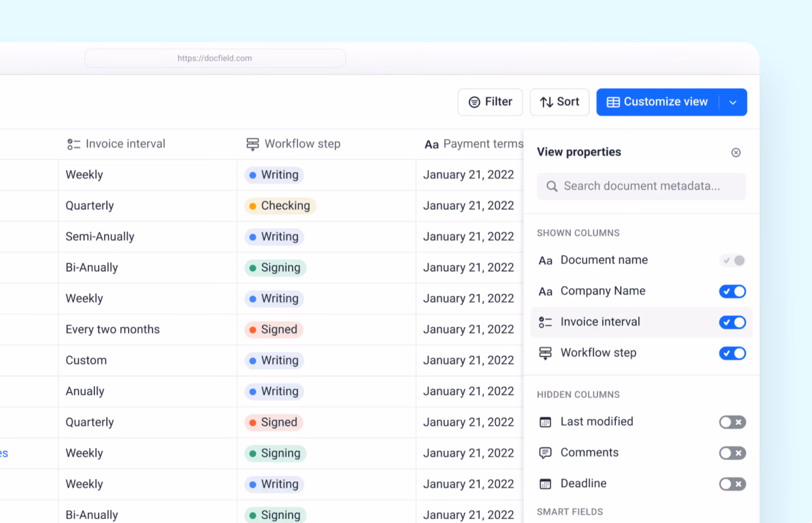Screen dimensions: 812x523
Task: Click the Last modified label in panel
Action: coord(597,422)
